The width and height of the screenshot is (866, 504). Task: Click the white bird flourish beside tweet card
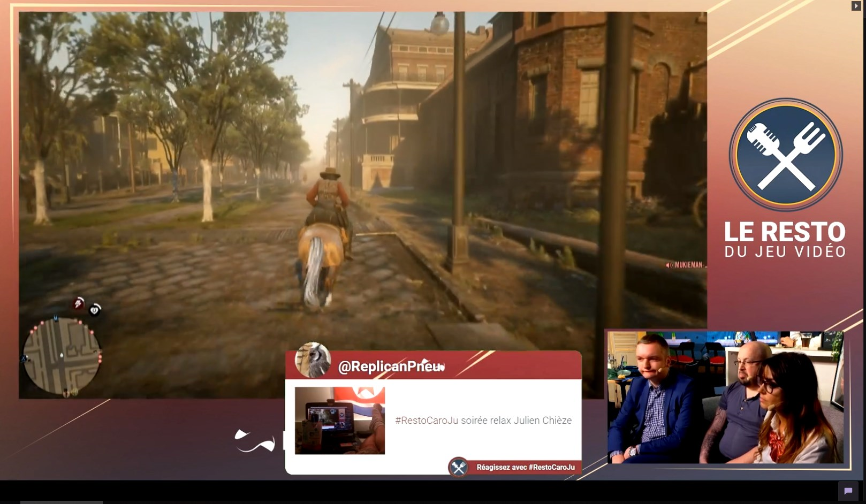(255, 441)
